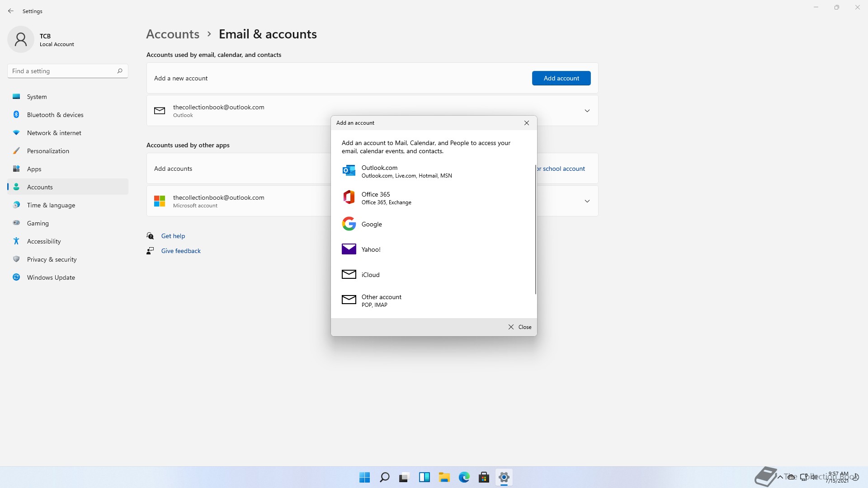Open Privacy & security settings
868x488 pixels.
52,259
